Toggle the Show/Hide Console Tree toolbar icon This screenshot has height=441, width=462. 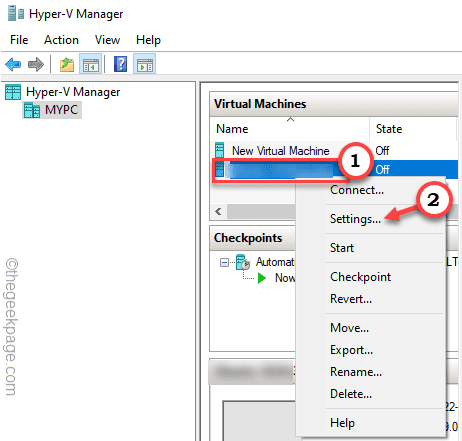90,64
